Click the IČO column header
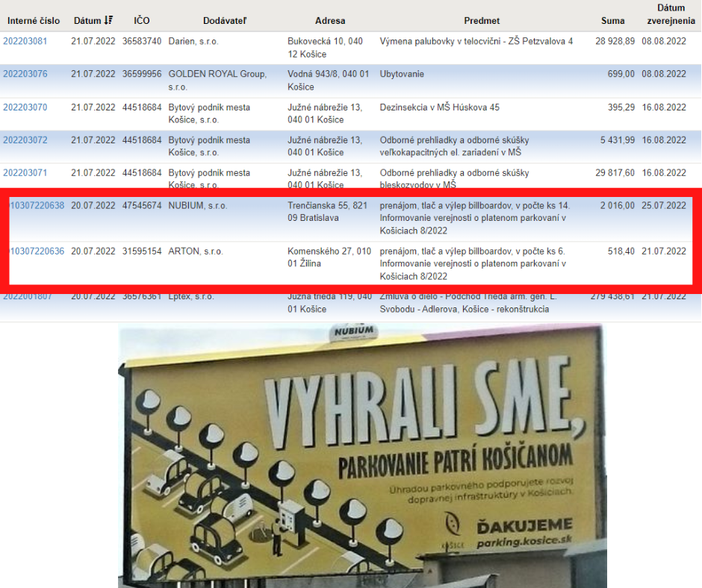This screenshot has height=588, width=702. pyautogui.click(x=141, y=21)
